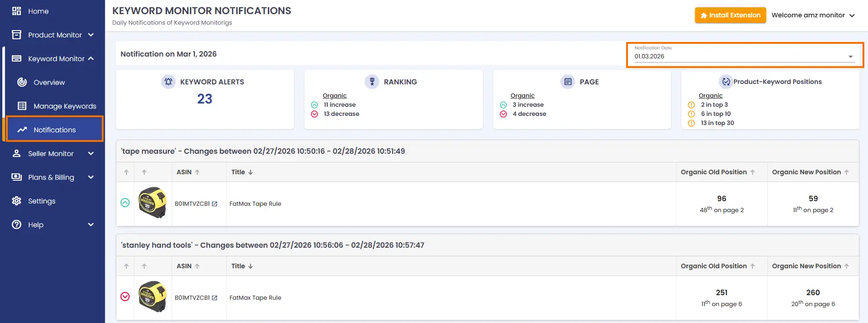Click the Notifications trend-line icon
The height and width of the screenshot is (323, 868).
(22, 130)
